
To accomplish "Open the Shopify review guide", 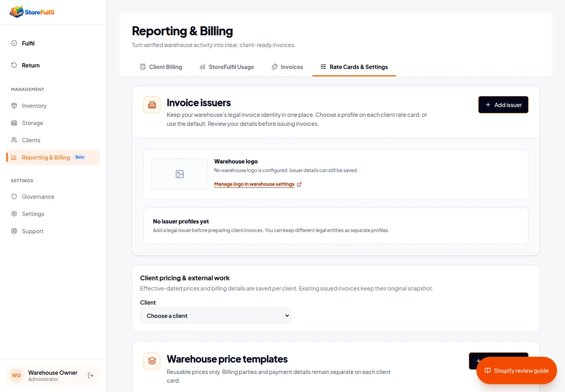I will (516, 370).
